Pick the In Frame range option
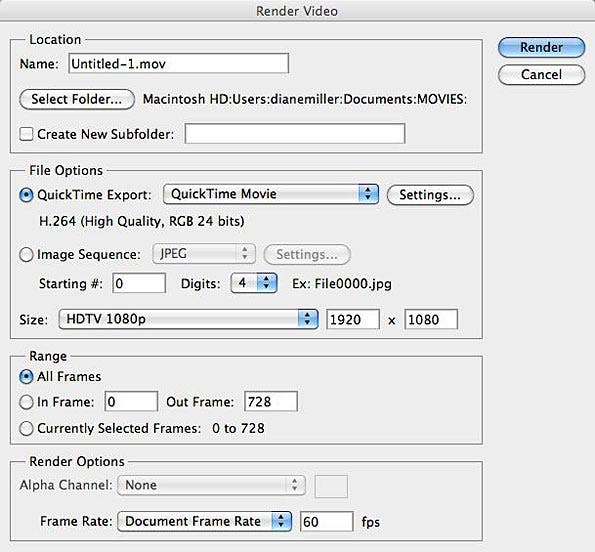Screen dimensions: 595x552 [x=26, y=402]
